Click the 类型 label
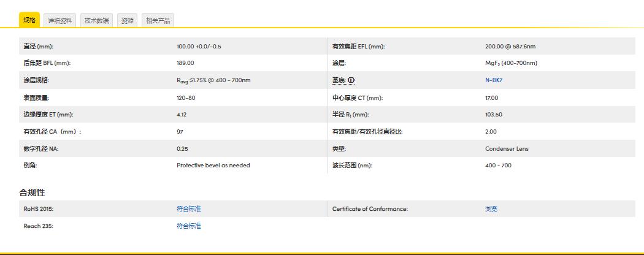Image resolution: width=644 pixels, height=255 pixels. [x=339, y=148]
